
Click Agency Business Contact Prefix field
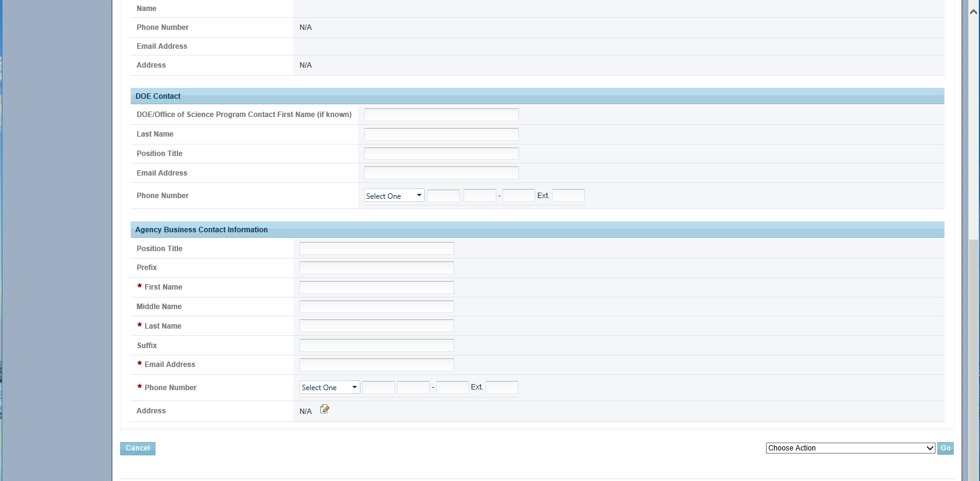[377, 268]
